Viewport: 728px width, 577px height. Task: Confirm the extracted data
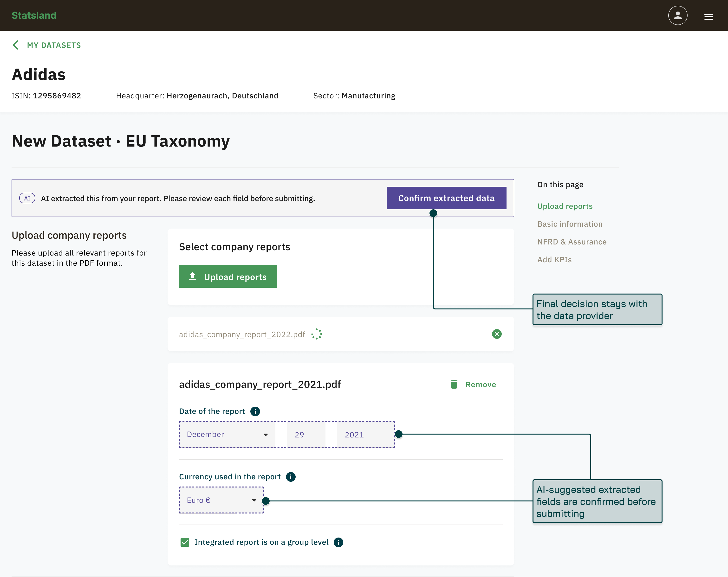(446, 198)
